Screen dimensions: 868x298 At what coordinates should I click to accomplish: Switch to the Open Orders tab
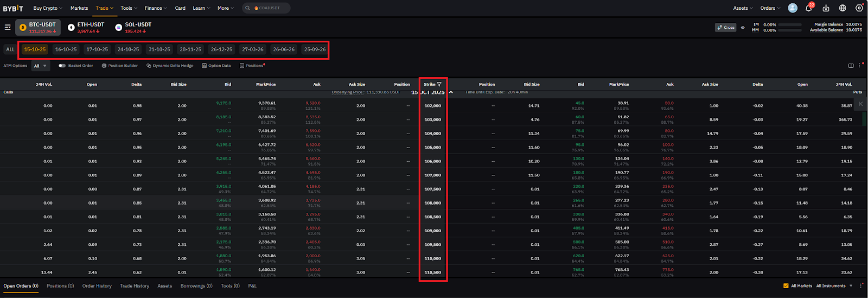(x=21, y=286)
